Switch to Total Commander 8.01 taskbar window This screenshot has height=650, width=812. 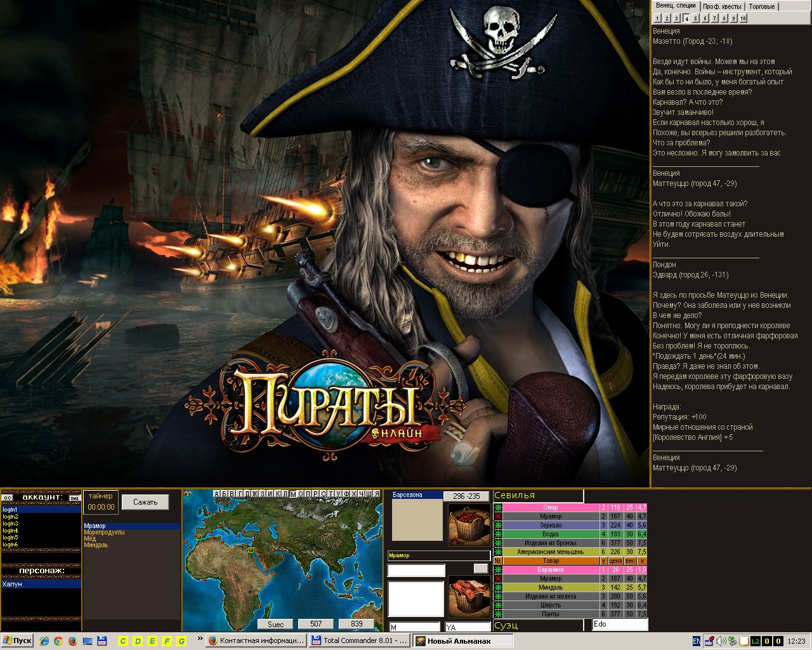360,641
